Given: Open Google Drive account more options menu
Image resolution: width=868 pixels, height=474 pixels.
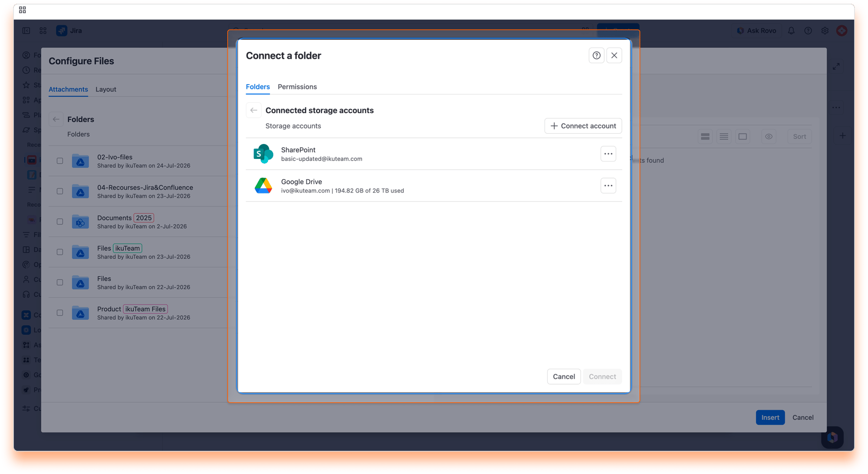Looking at the screenshot, I should [x=608, y=186].
